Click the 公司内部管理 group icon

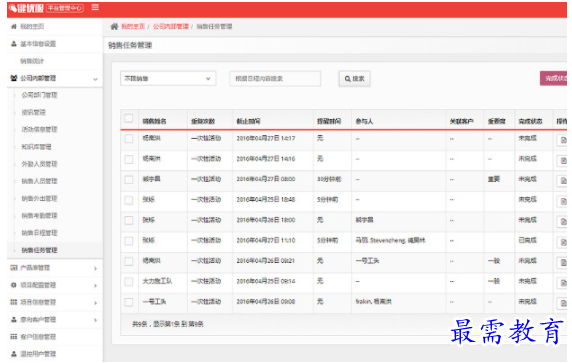[14, 78]
